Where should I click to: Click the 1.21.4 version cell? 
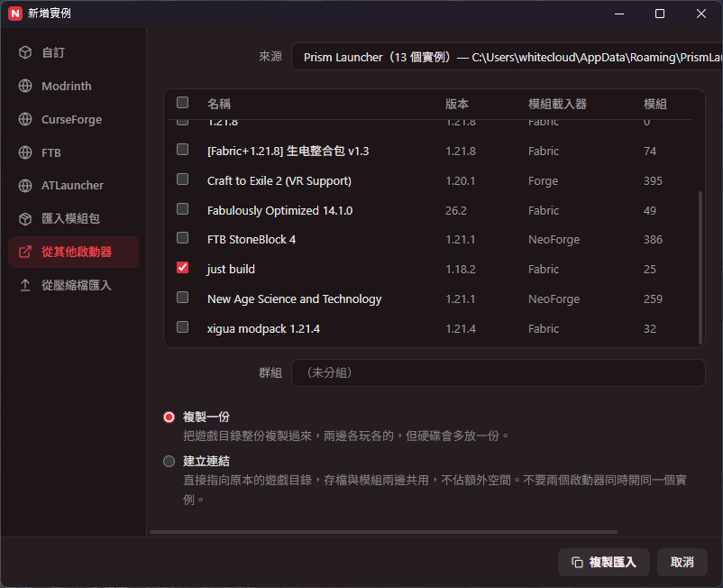(x=461, y=329)
